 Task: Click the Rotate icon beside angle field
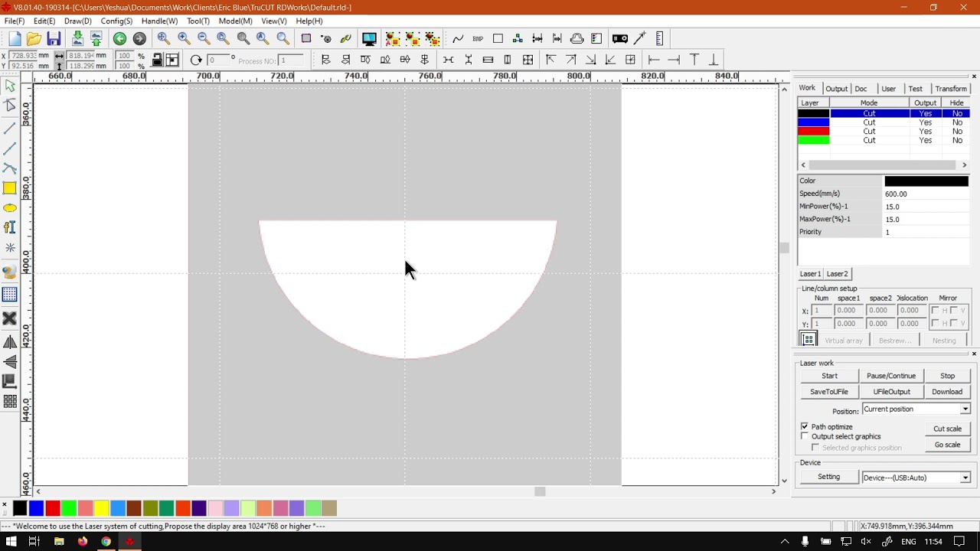click(x=196, y=60)
